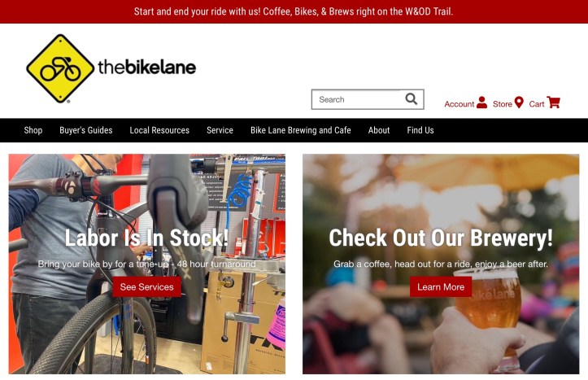Click the Cart text link
The height and width of the screenshot is (380, 588).
click(x=537, y=104)
